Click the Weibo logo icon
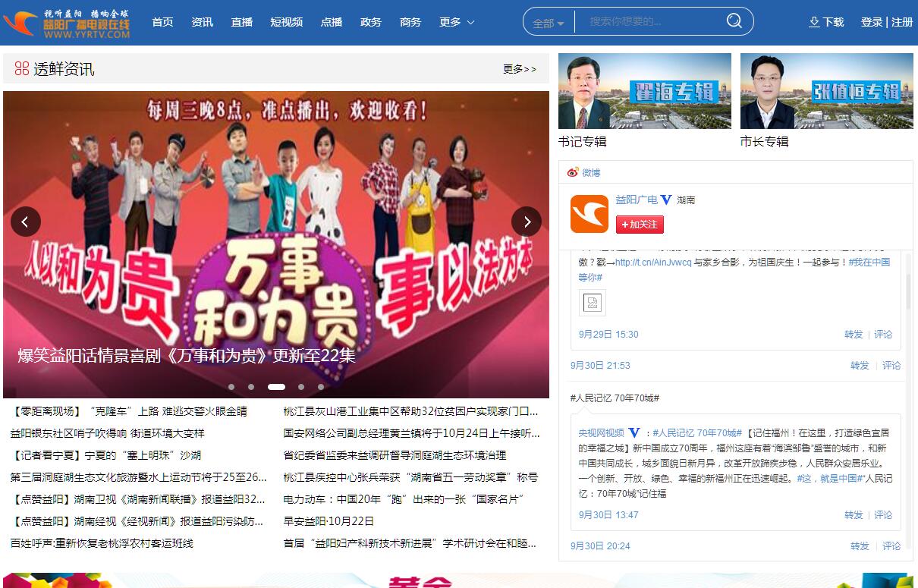 point(573,172)
